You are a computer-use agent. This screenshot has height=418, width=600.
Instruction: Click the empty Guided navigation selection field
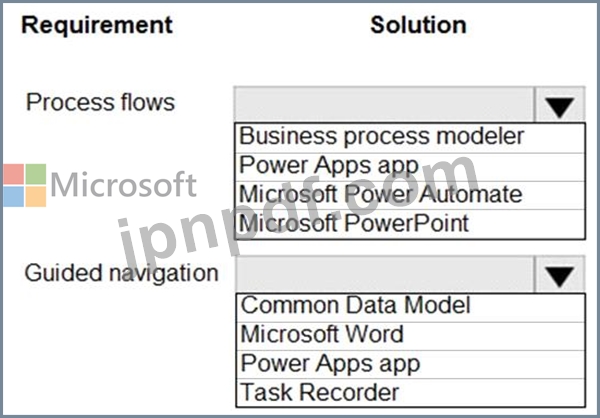385,275
